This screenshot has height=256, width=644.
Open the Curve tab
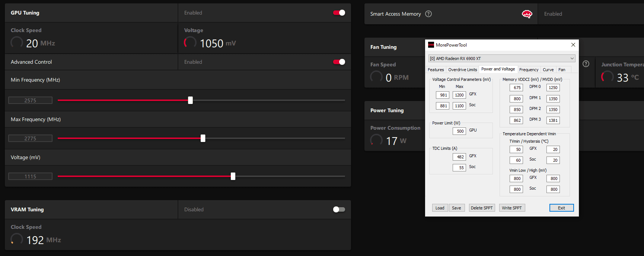tap(548, 70)
